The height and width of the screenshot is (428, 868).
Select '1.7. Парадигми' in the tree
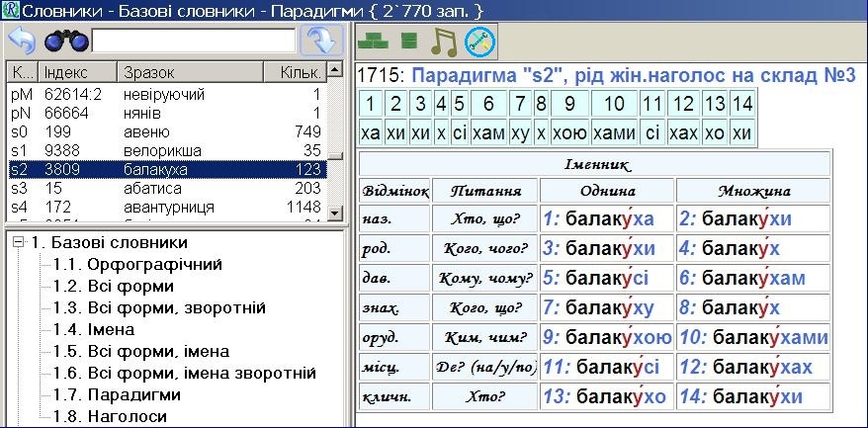(x=117, y=394)
